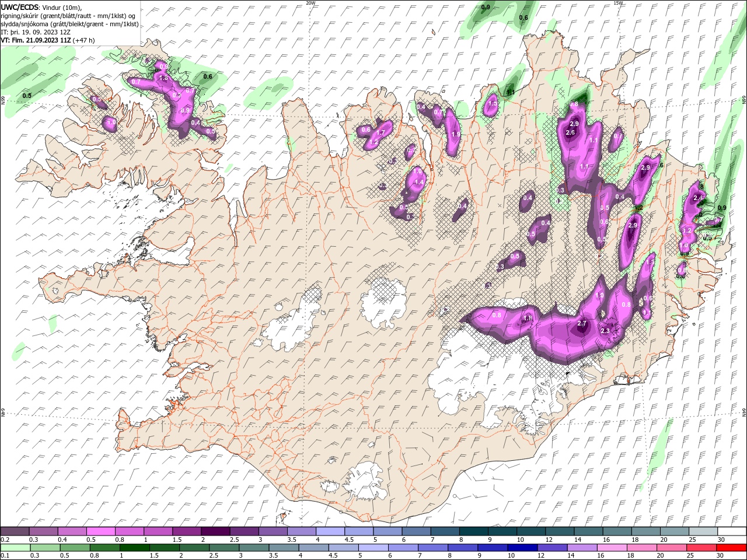This screenshot has width=747, height=560.
Task: Click the bright pink 0.5 swatch in upper legend
Action: [x=100, y=531]
